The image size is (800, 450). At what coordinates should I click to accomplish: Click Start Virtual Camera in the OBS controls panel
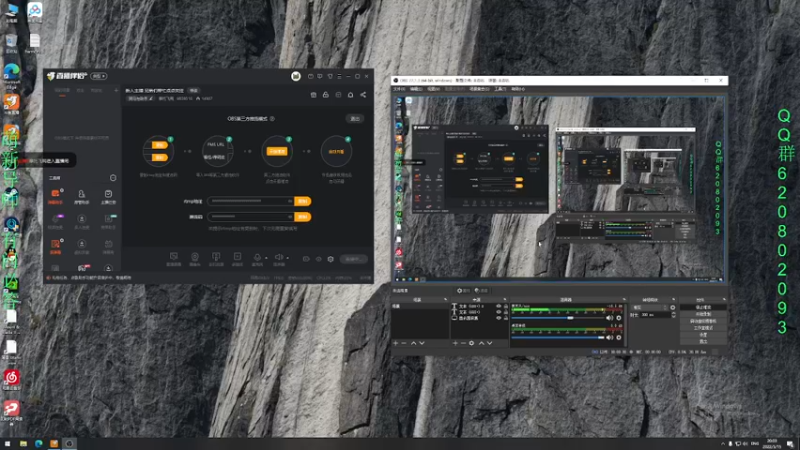pos(703,321)
